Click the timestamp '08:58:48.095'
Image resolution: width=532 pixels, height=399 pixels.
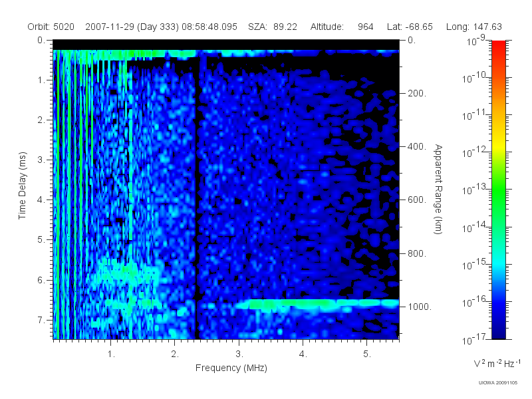click(x=209, y=27)
